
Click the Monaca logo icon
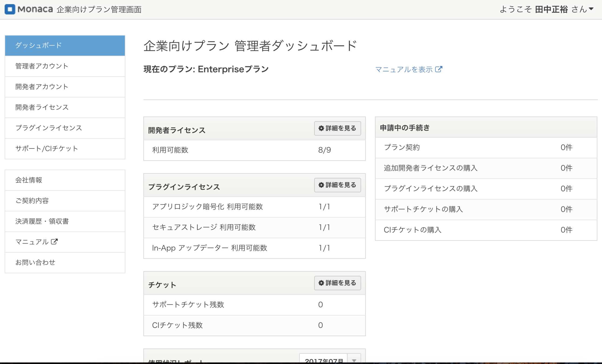[10, 9]
